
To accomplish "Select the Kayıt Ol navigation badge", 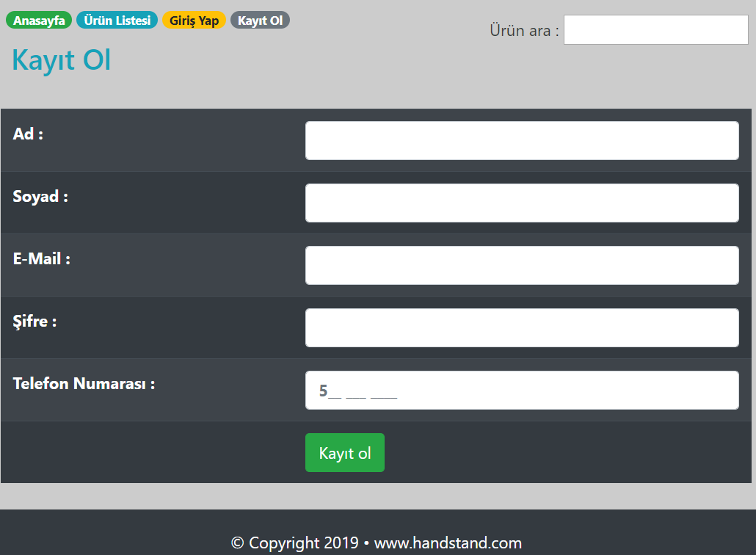I will pyautogui.click(x=260, y=21).
